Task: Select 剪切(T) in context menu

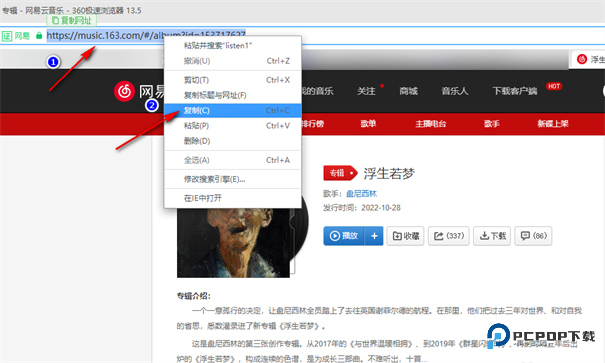Action: [233, 80]
